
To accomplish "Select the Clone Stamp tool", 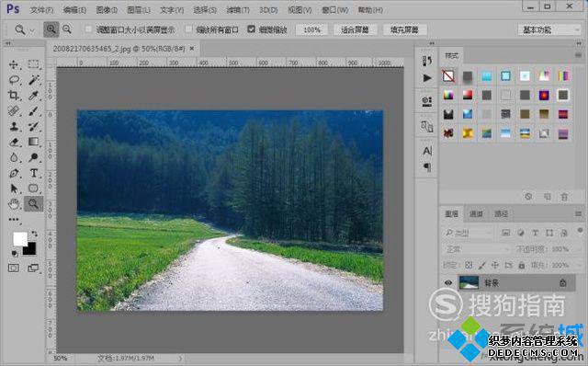I will pyautogui.click(x=14, y=126).
